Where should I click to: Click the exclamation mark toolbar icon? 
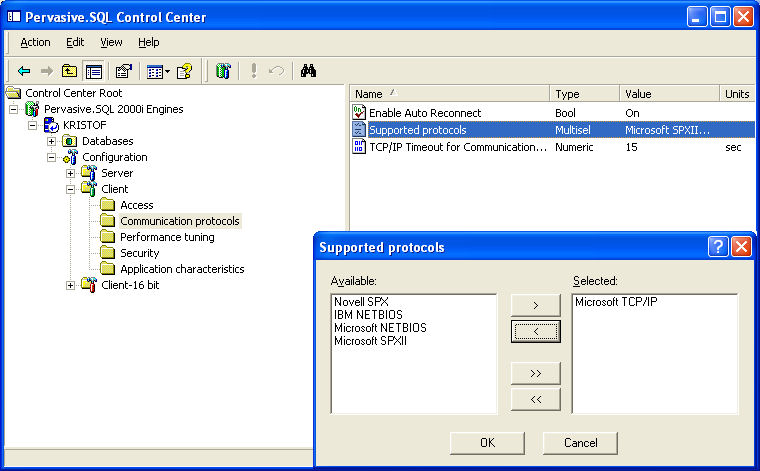click(x=253, y=71)
